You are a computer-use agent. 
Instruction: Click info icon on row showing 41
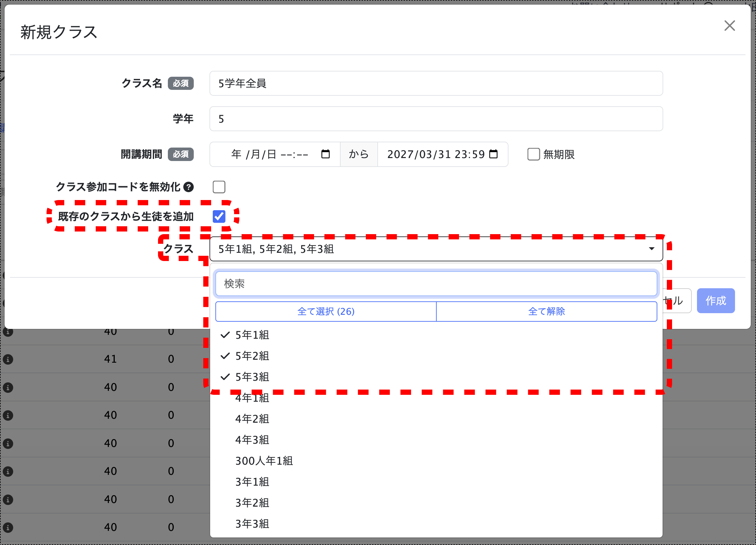[x=8, y=359]
